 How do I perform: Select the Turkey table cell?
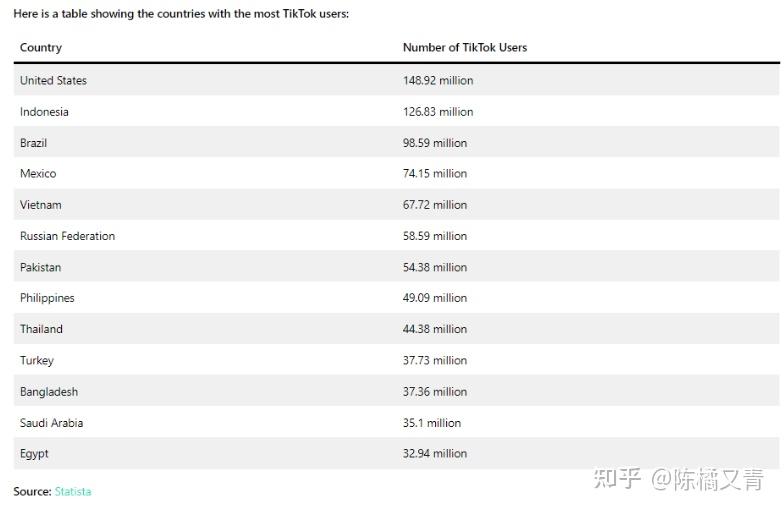pos(37,360)
